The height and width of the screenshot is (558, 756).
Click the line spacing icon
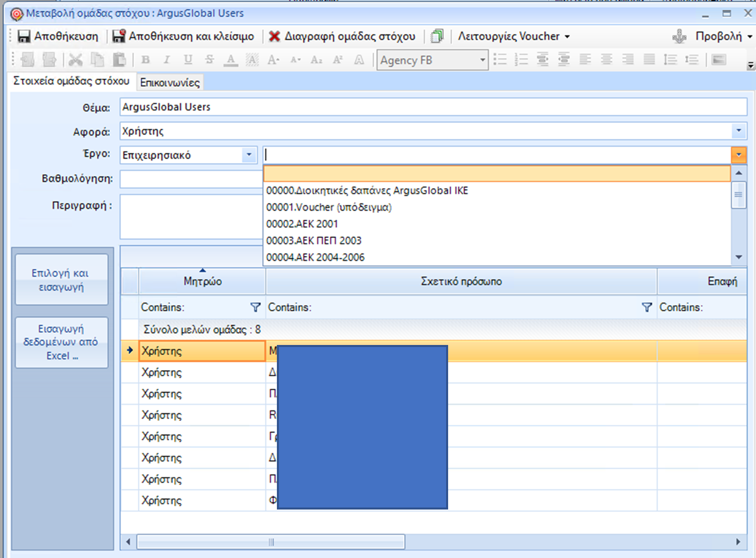pyautogui.click(x=671, y=60)
